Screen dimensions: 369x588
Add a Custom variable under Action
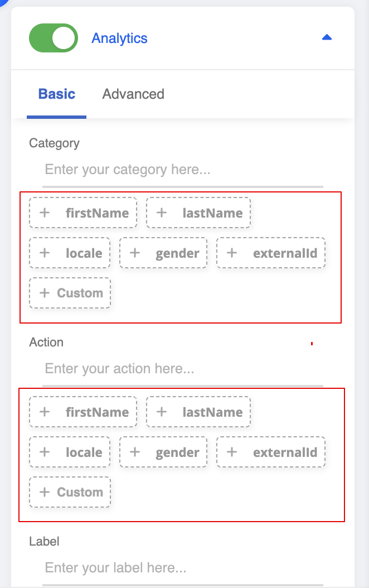pos(70,492)
